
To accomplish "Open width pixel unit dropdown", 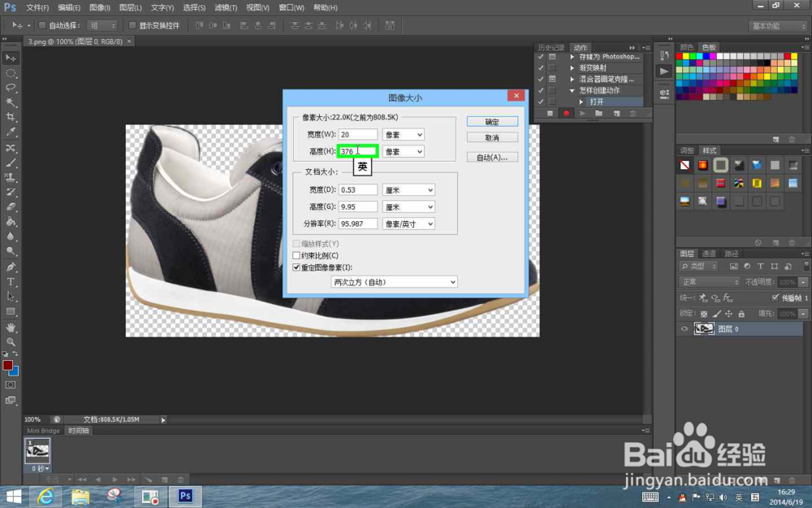I will pyautogui.click(x=404, y=134).
